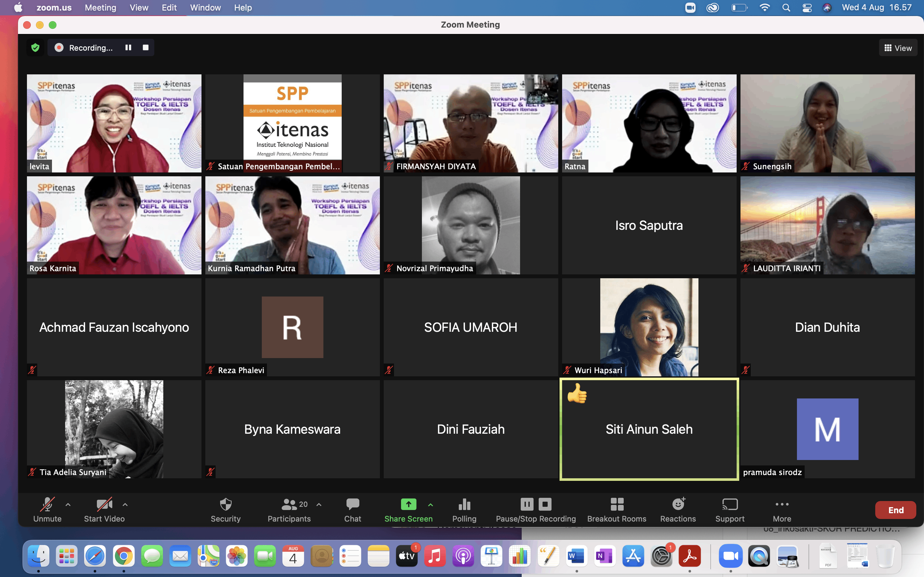Image resolution: width=924 pixels, height=577 pixels.
Task: Launch a Polling session
Action: (464, 505)
